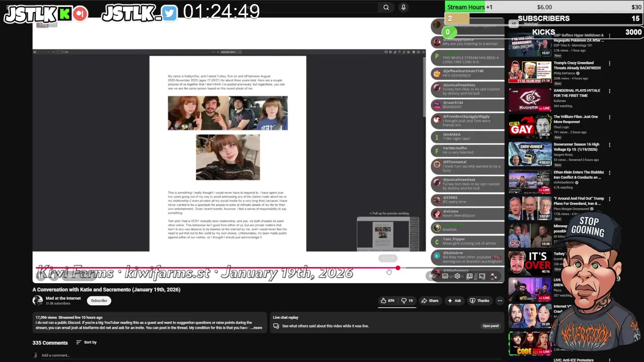Click the 335 Comments heading
This screenshot has width=644, height=362.
[50, 343]
